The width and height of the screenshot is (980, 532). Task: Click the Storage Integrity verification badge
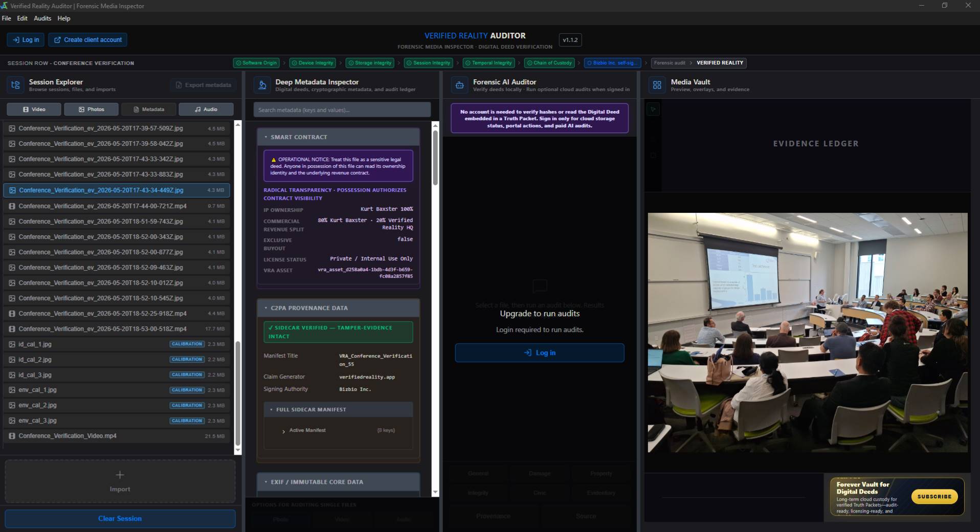click(x=370, y=63)
